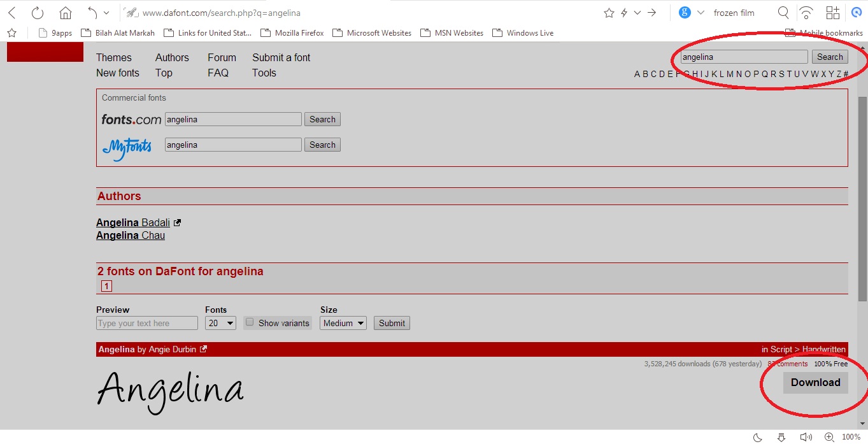Open the Themes menu on DaFont
Viewport: 868px width, 444px height.
tap(114, 57)
